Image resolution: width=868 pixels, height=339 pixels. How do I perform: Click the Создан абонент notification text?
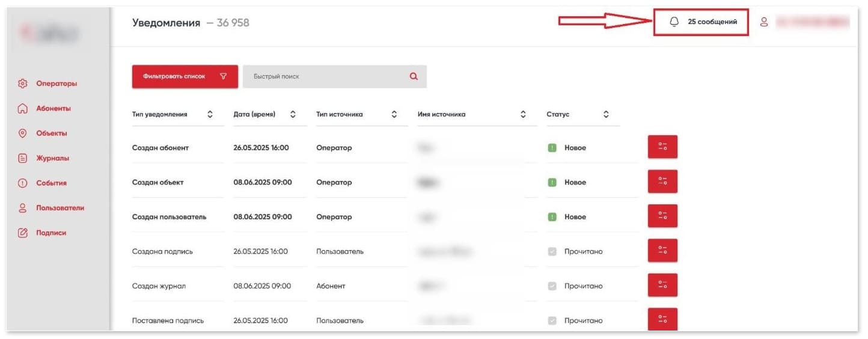(160, 148)
